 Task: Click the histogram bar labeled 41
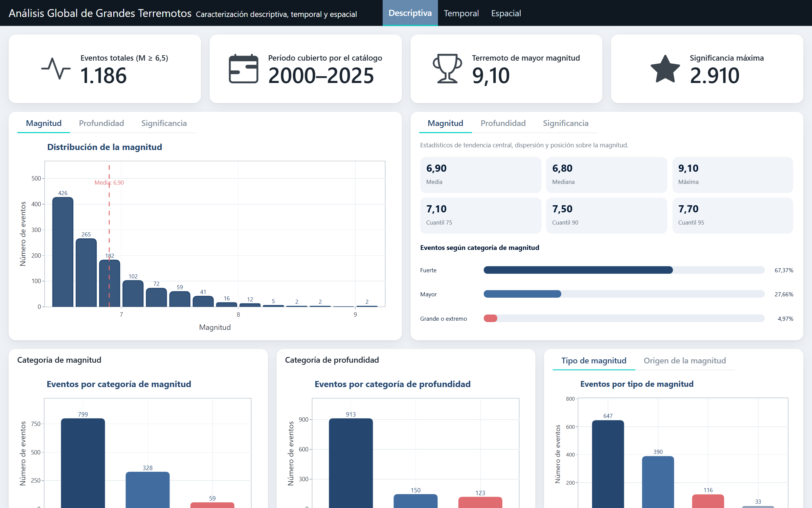pyautogui.click(x=203, y=301)
